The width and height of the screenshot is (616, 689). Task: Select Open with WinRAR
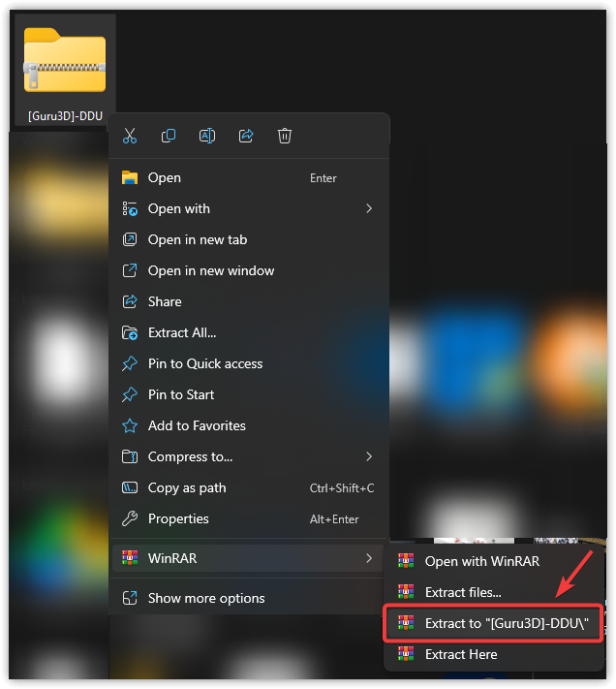click(494, 562)
